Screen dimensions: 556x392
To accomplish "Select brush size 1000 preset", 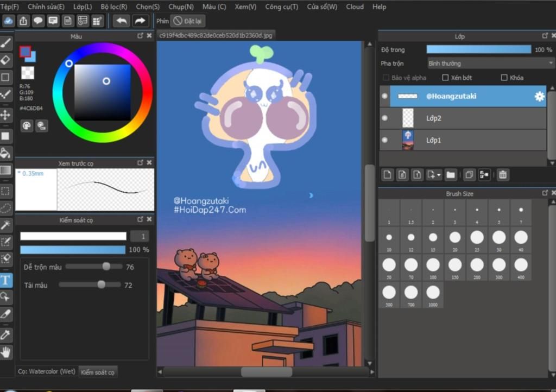I will tap(433, 295).
